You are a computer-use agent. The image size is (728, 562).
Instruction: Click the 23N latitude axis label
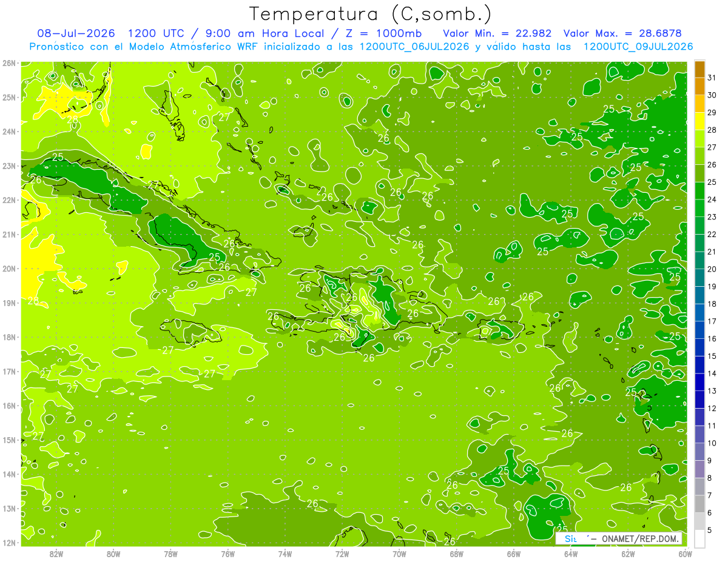(10, 166)
